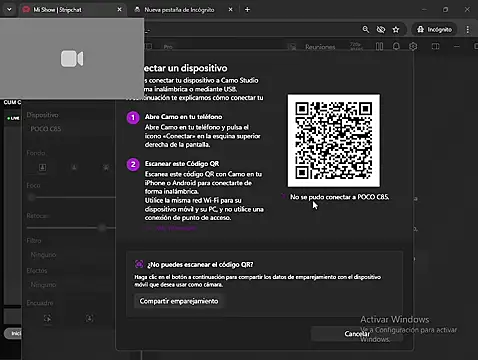Click the video camera placeholder thumbnail
The width and height of the screenshot is (478, 360).
[x=72, y=59]
